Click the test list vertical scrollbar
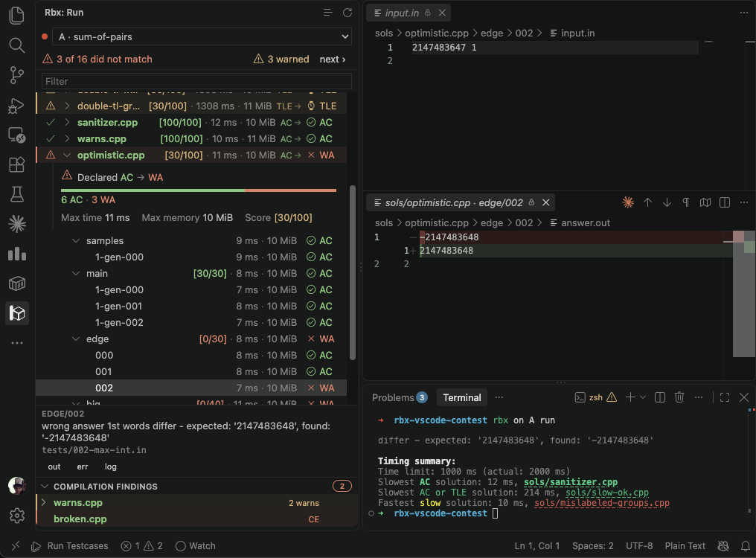This screenshot has height=558, width=756. pyautogui.click(x=353, y=272)
